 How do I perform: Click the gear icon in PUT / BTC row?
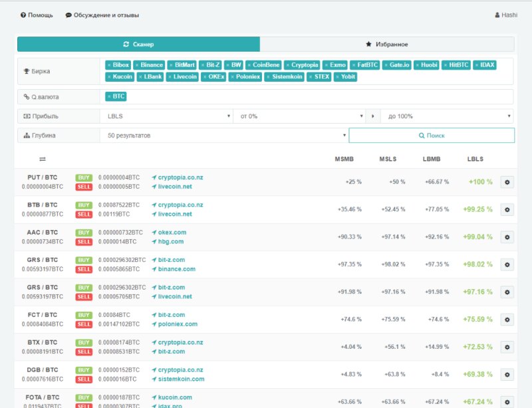pyautogui.click(x=507, y=182)
